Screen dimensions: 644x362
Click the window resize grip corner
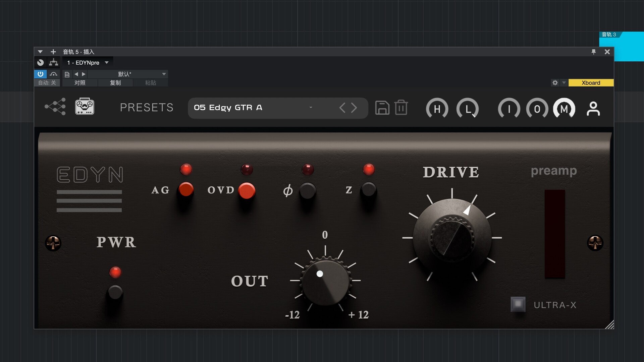click(609, 324)
